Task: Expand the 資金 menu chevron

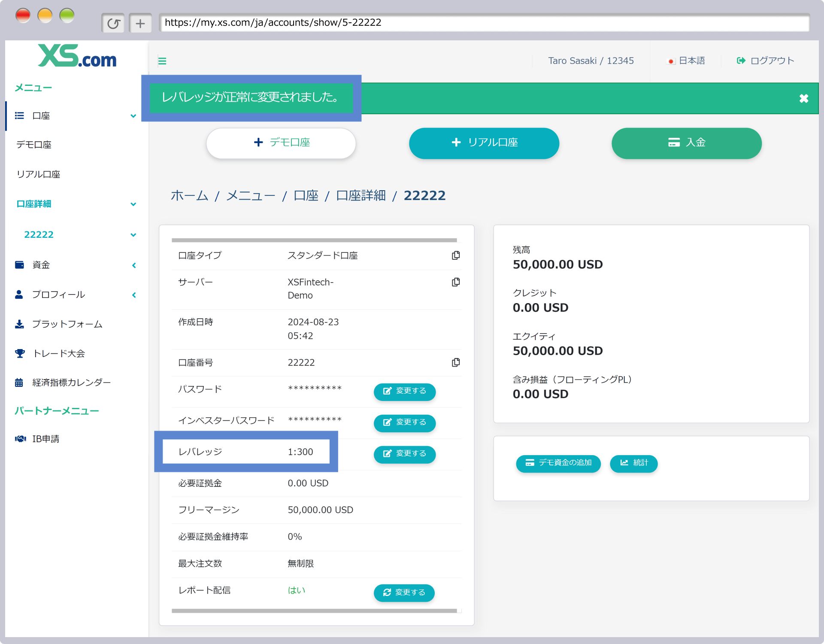Action: click(x=134, y=265)
